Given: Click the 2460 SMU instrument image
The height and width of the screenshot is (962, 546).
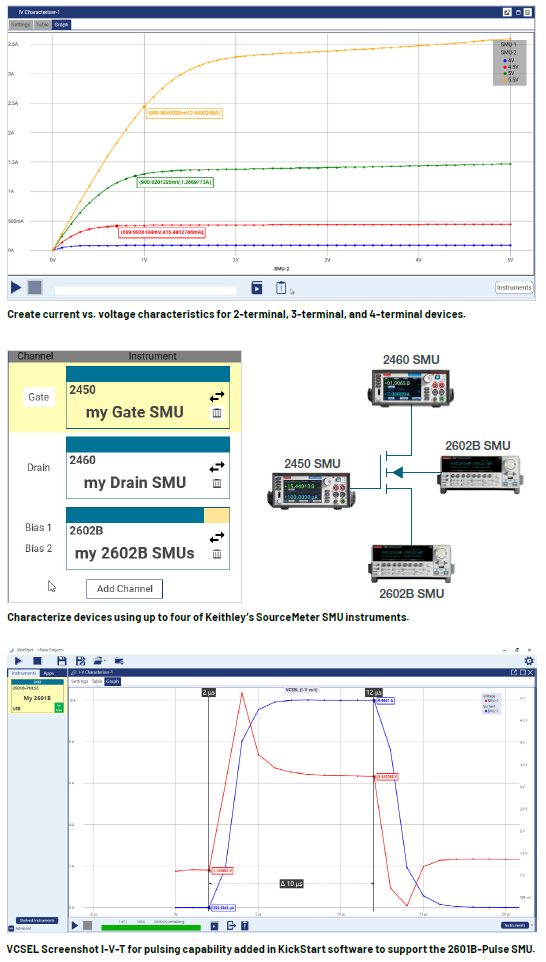Looking at the screenshot, I should 411,387.
